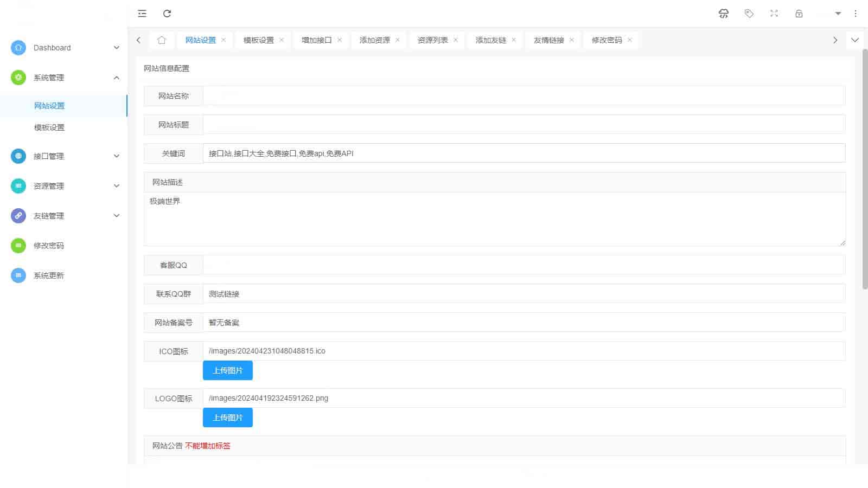This screenshot has height=488, width=868.
Task: Switch to the 添加资源 tab
Action: pyautogui.click(x=374, y=40)
